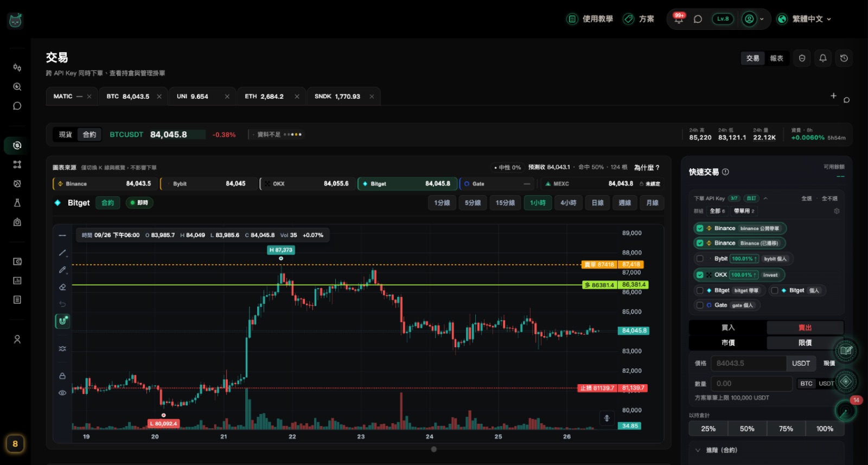Select OKX as chart source
This screenshot has width=868, height=465.
[x=307, y=184]
